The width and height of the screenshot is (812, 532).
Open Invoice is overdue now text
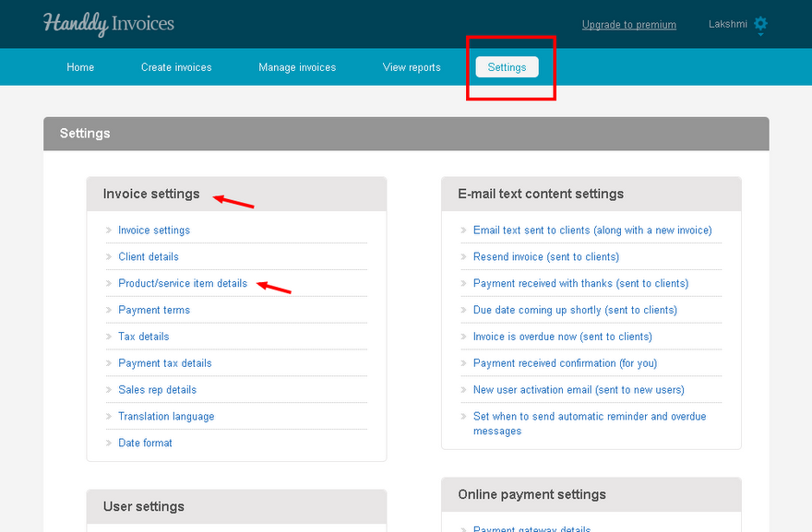[562, 337]
